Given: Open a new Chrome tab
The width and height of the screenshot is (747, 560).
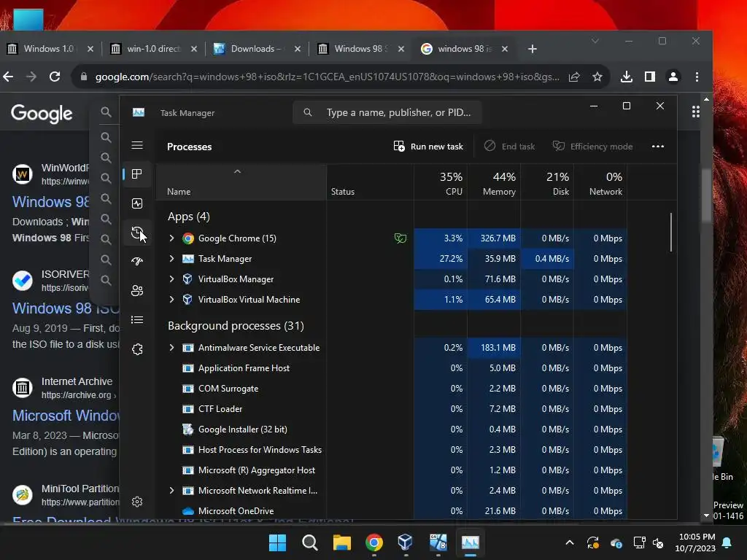Looking at the screenshot, I should [x=533, y=49].
